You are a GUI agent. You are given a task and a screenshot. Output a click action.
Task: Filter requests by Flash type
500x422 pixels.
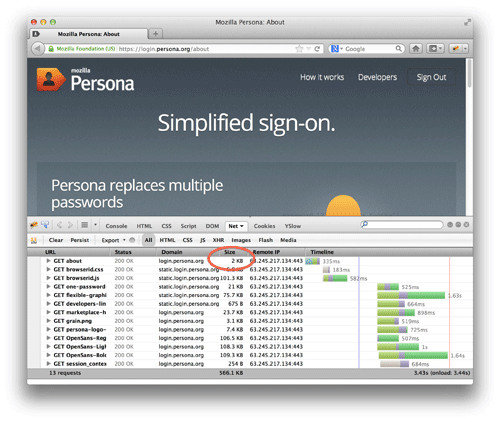click(266, 240)
